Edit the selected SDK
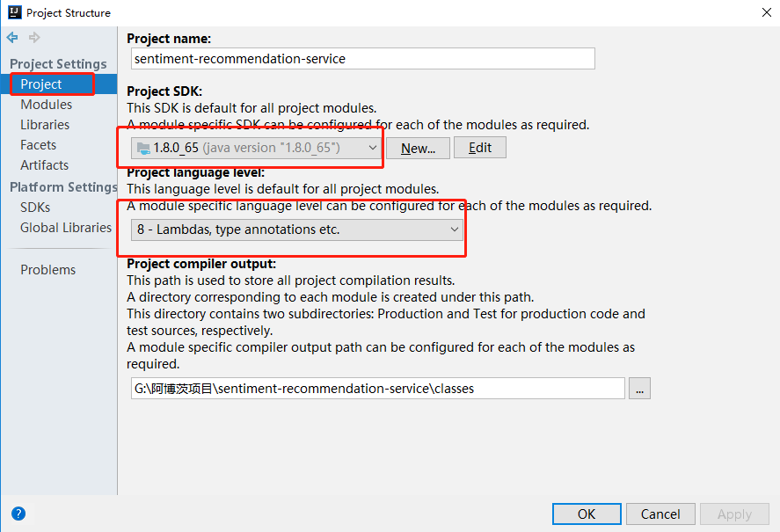The height and width of the screenshot is (532, 780). (480, 147)
